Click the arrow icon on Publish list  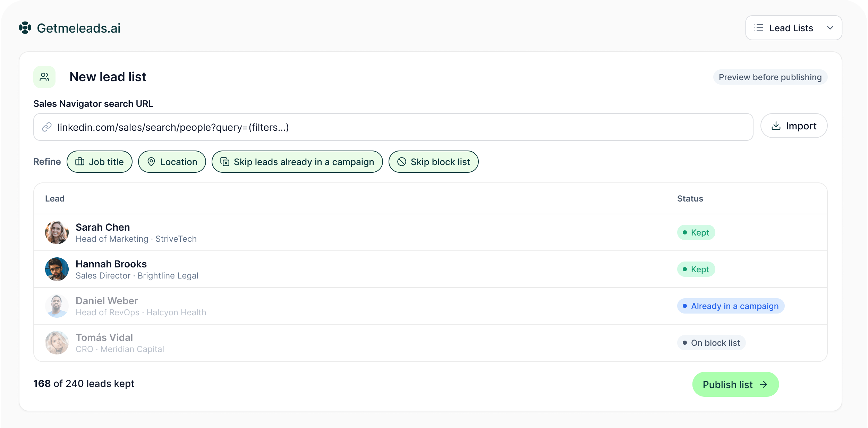(x=764, y=384)
